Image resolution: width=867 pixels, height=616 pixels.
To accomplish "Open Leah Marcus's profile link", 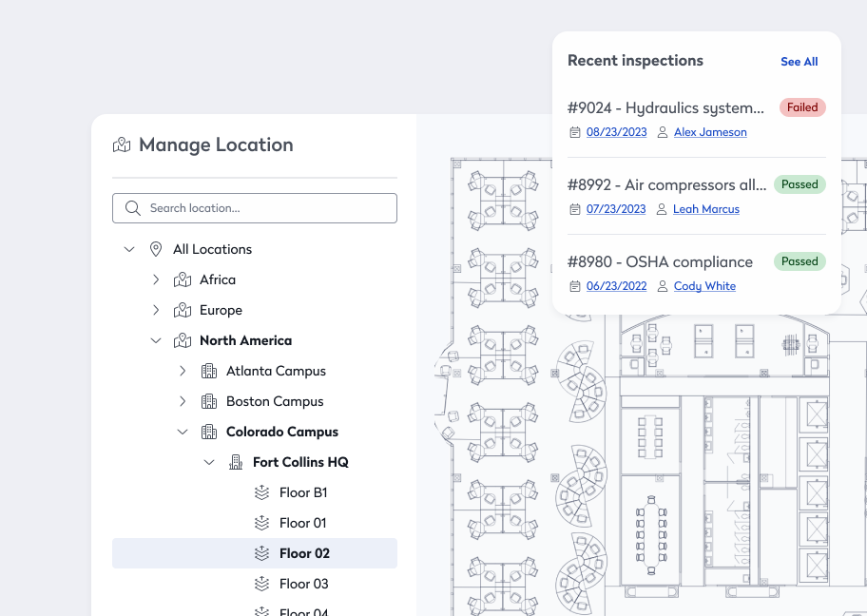I will click(x=706, y=209).
